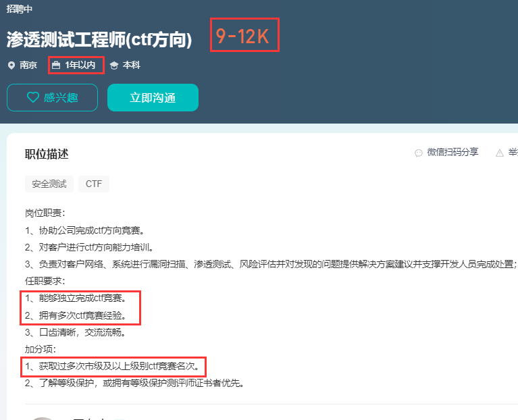
Task: Click the location pin icon beside 南京
Action: click(x=11, y=65)
